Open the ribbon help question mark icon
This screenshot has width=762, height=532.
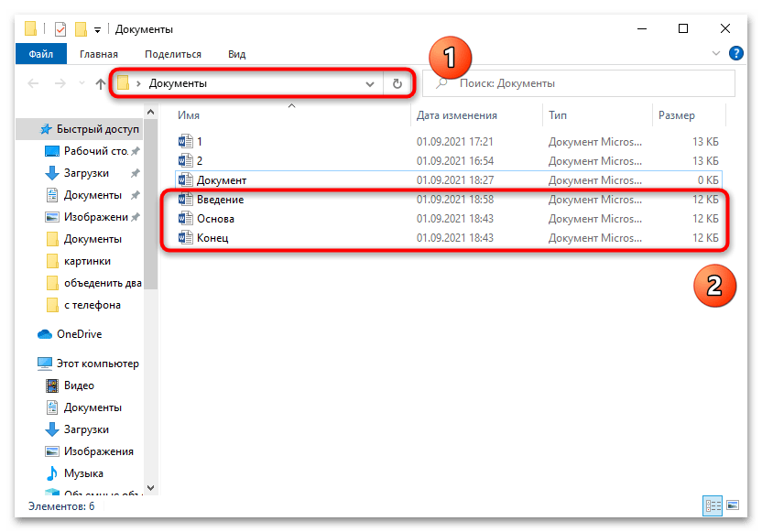tap(736, 54)
